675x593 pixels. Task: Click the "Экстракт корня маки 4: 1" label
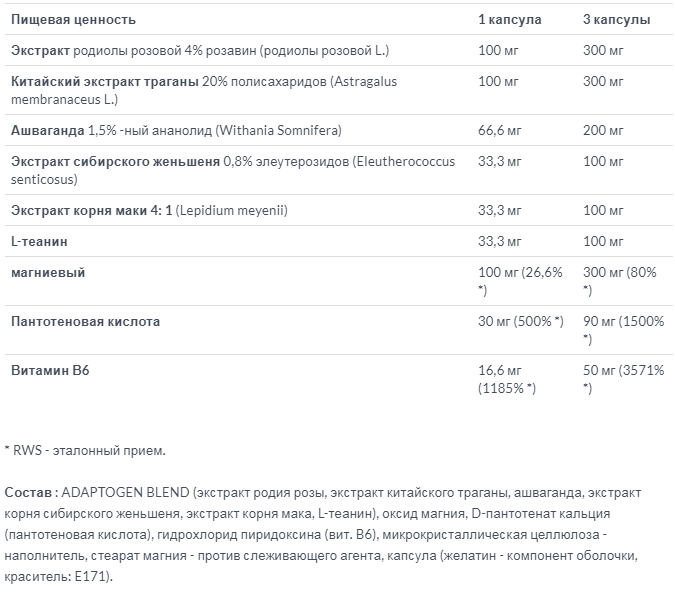(91, 210)
